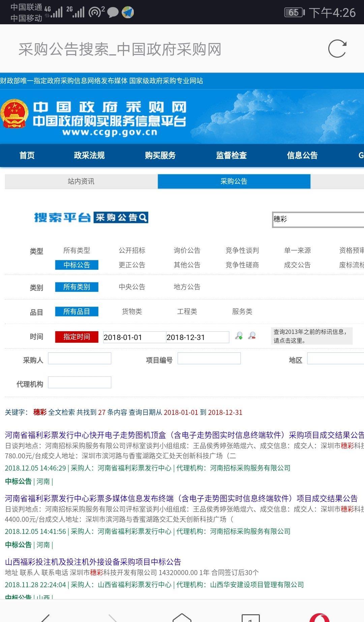Click the red 指定时间 button

[x=77, y=337]
